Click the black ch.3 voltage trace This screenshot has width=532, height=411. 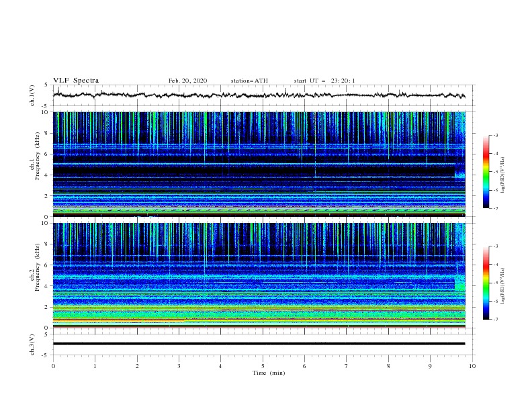click(x=259, y=344)
